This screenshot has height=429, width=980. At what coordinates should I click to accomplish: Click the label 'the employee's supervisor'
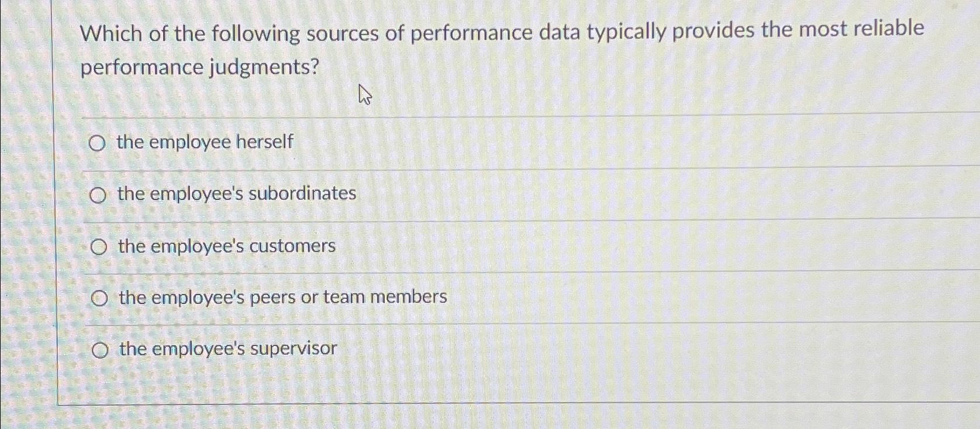(x=227, y=349)
